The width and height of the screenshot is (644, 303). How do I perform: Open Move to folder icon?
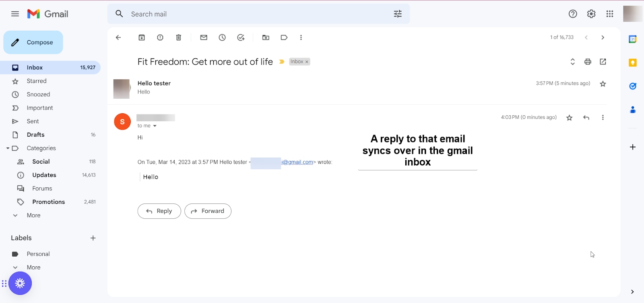click(x=266, y=37)
